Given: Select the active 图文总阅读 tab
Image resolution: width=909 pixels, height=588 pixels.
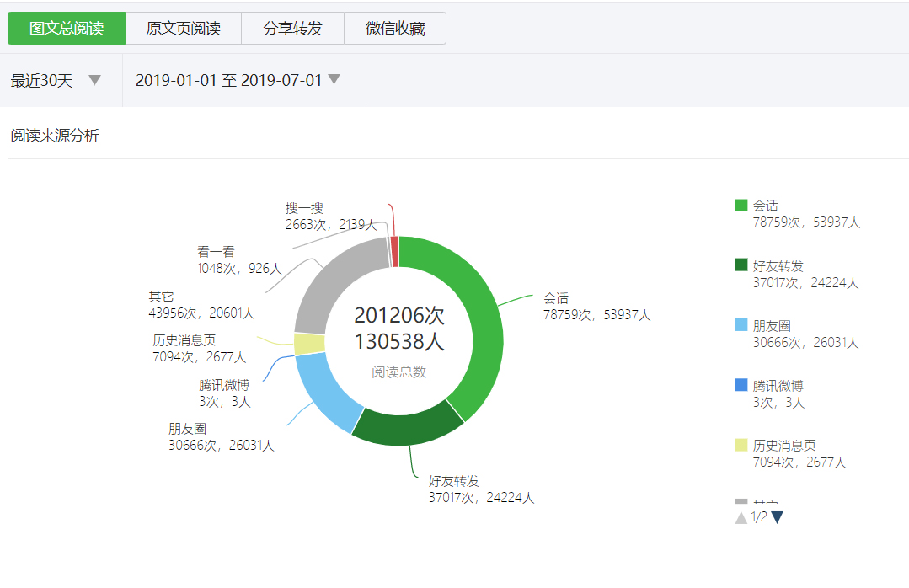Looking at the screenshot, I should [67, 28].
